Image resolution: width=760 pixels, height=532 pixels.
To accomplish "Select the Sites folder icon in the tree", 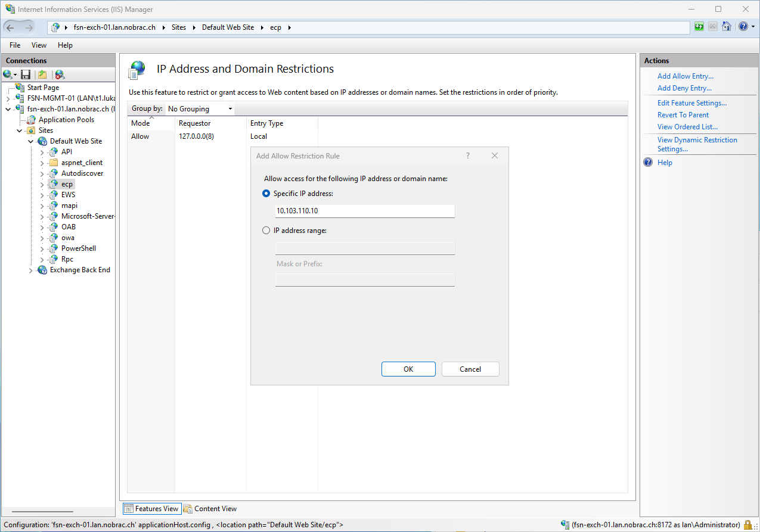I will (32, 130).
